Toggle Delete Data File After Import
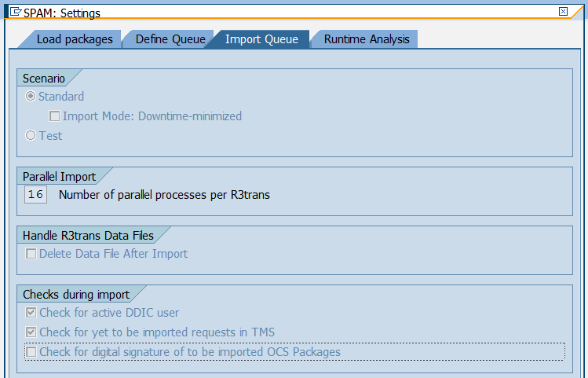This screenshot has width=588, height=378. coord(31,254)
